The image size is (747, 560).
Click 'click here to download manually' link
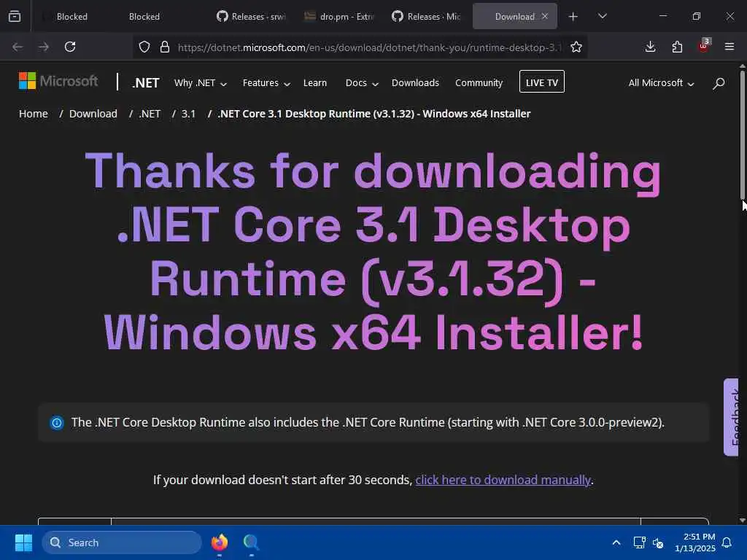tap(503, 480)
